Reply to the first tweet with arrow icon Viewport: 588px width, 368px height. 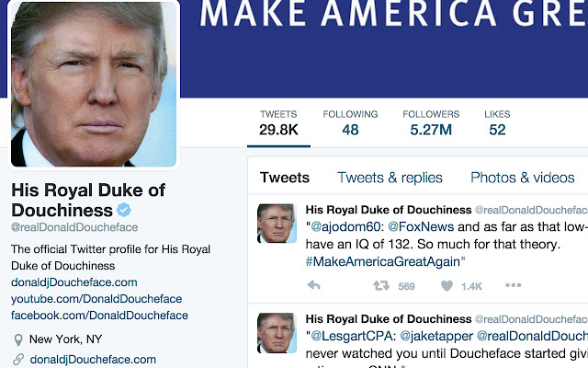pos(313,286)
